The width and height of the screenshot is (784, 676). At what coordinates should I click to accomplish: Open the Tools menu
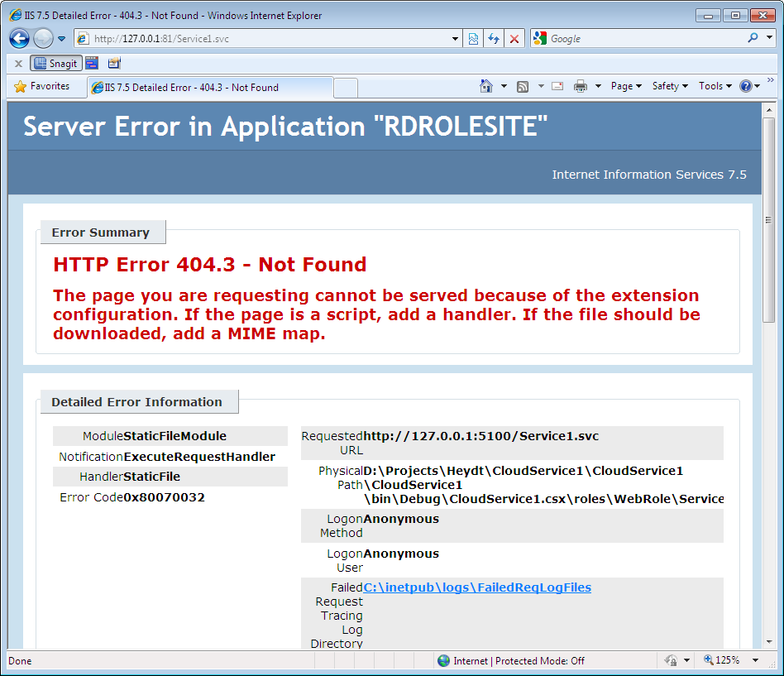715,86
